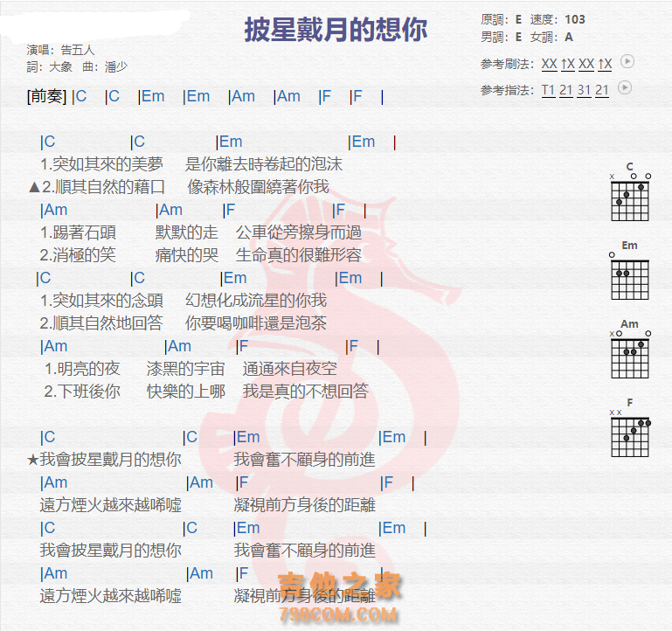This screenshot has height=631, width=672.
Task: Click the last F chord in the intro
Action: point(357,96)
